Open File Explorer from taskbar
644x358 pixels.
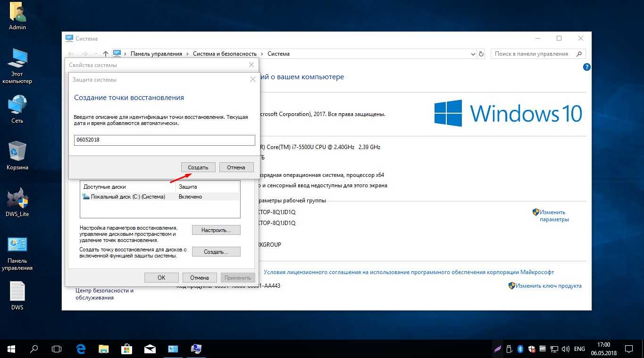tap(104, 349)
